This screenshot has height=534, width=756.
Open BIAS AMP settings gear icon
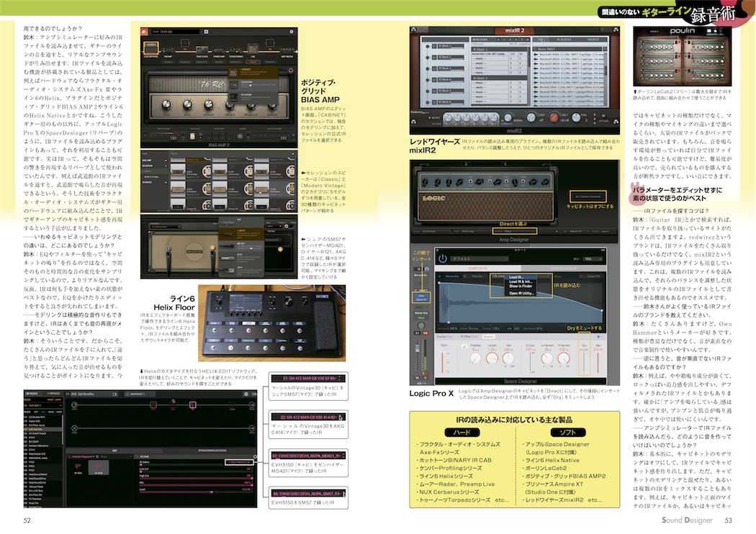[291, 32]
